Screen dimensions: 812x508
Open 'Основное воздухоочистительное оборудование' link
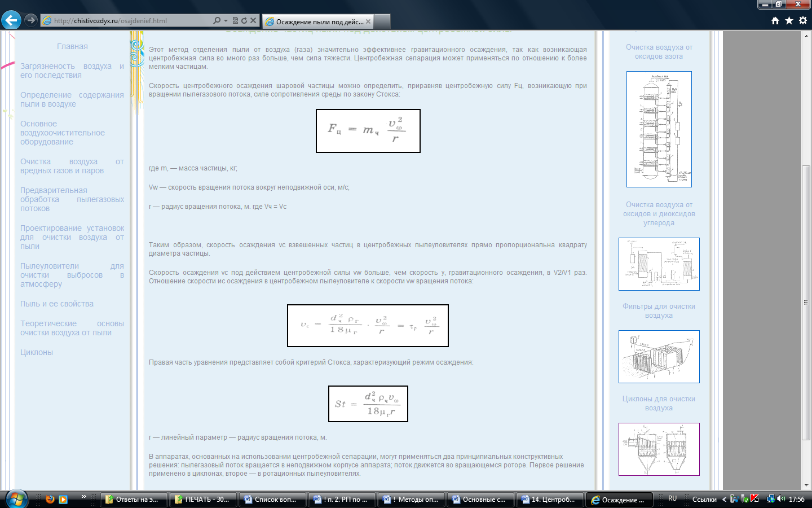pos(63,133)
